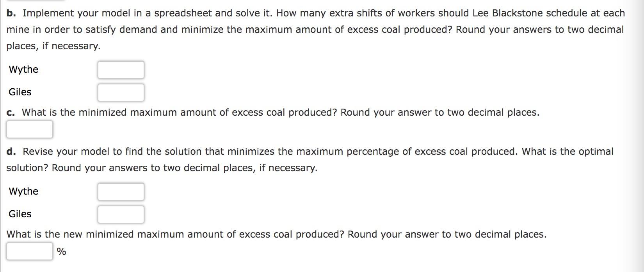
Task: Click inside the empty box below part c text
Action: 29,129
